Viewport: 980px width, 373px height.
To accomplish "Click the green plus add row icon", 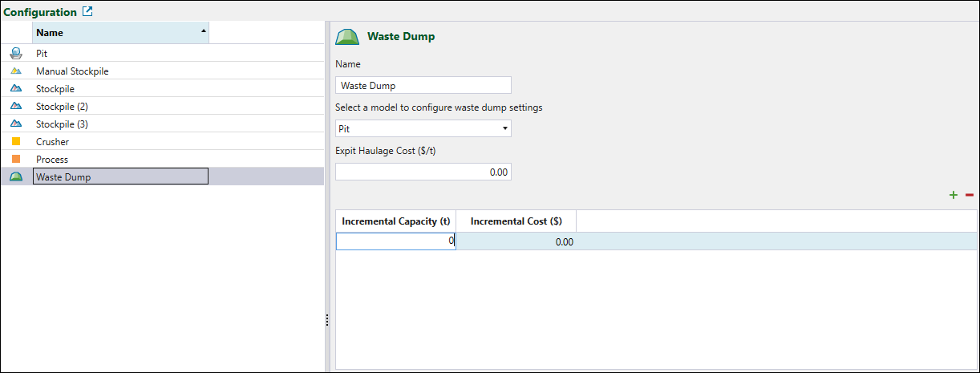I will [x=954, y=195].
